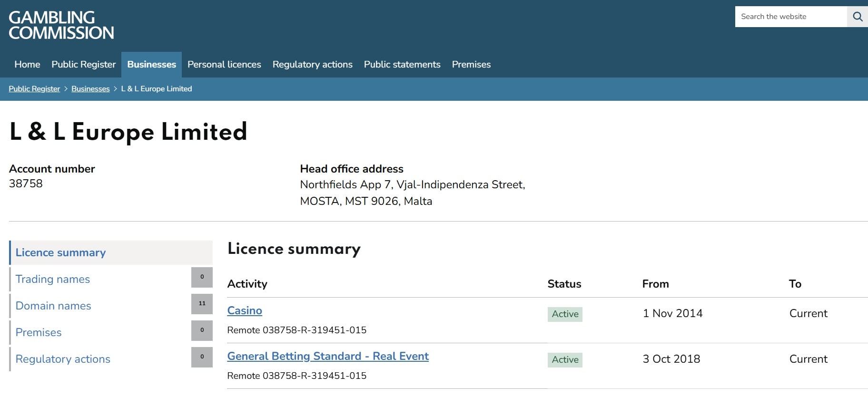Open Regulatory actions in top navigation
The width and height of the screenshot is (868, 396).
[x=312, y=65]
